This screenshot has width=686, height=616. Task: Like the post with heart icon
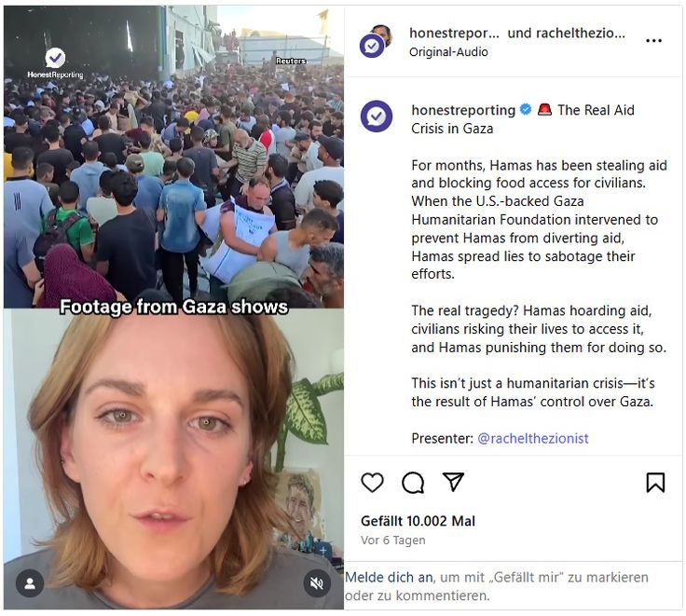(372, 483)
